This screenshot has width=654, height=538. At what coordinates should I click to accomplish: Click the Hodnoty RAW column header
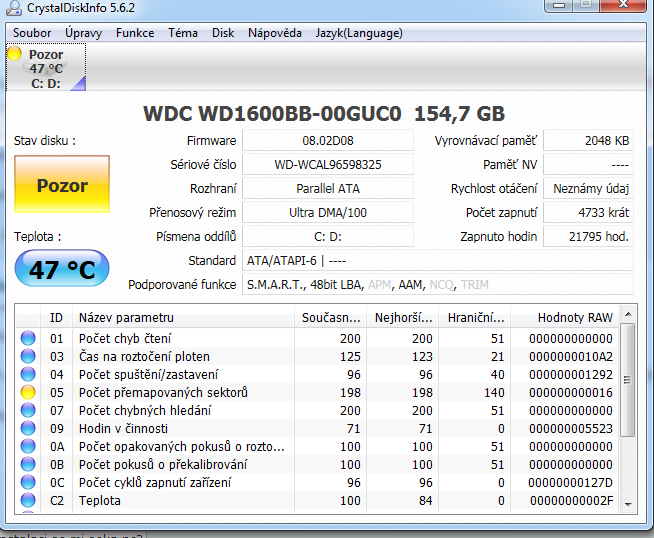click(565, 317)
